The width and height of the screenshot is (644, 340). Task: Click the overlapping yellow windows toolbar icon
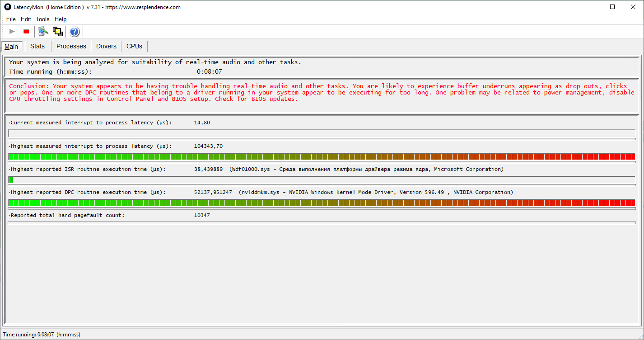click(57, 32)
